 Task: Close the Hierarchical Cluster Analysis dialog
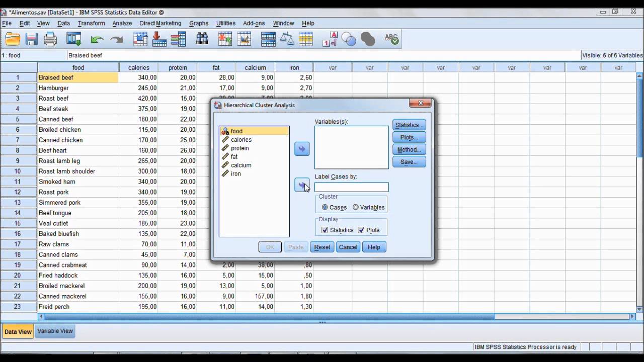[x=420, y=104]
